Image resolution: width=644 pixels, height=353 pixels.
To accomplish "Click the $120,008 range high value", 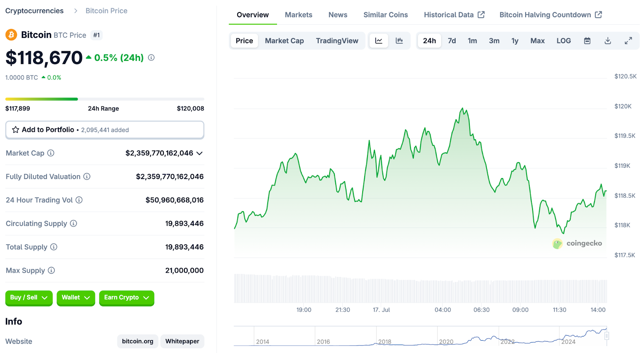I will coord(190,108).
